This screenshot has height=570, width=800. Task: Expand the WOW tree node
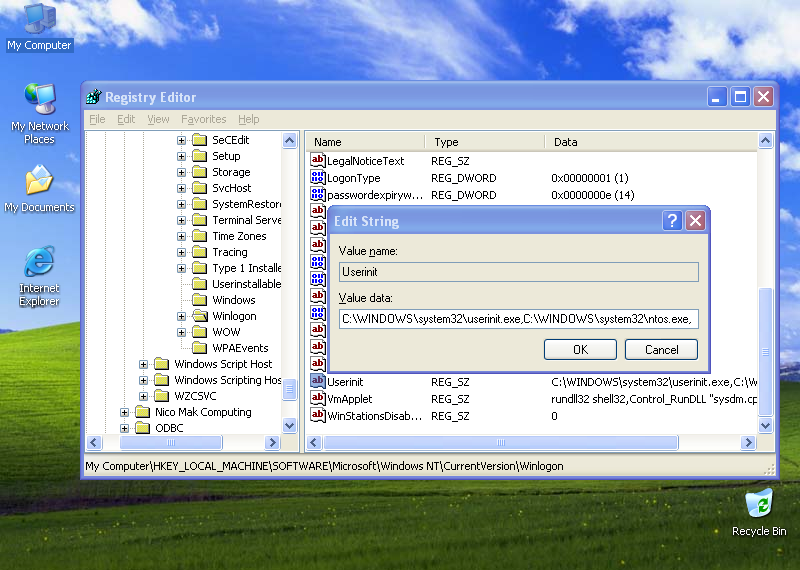(x=181, y=332)
